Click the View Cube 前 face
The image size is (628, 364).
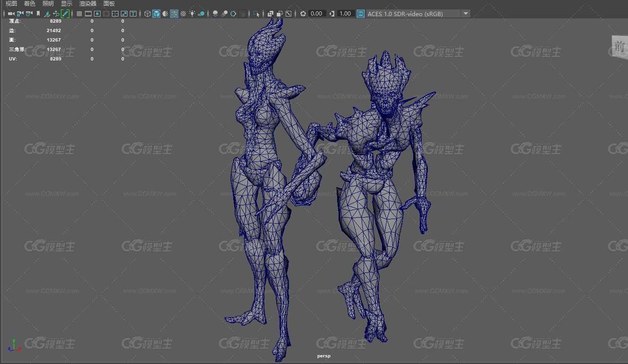coord(620,46)
